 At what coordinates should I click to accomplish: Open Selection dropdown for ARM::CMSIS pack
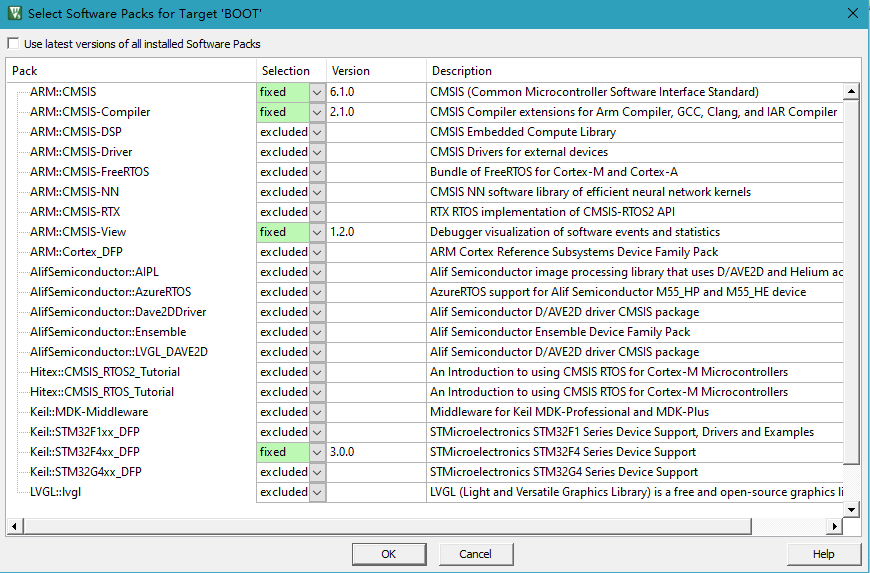(x=317, y=92)
